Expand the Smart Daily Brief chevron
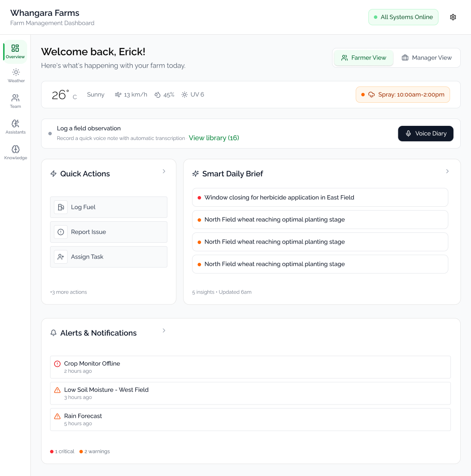The width and height of the screenshot is (471, 476). click(447, 171)
